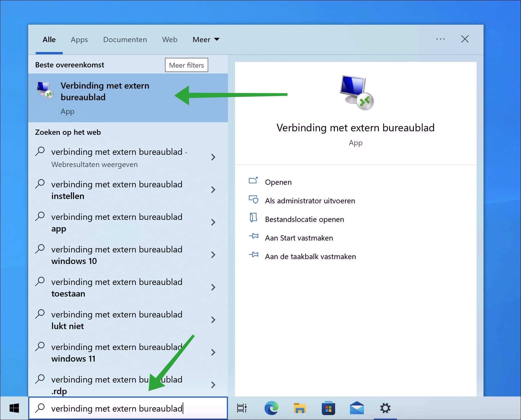Open Settings from the taskbar
This screenshot has height=420, width=521.
pyautogui.click(x=386, y=408)
